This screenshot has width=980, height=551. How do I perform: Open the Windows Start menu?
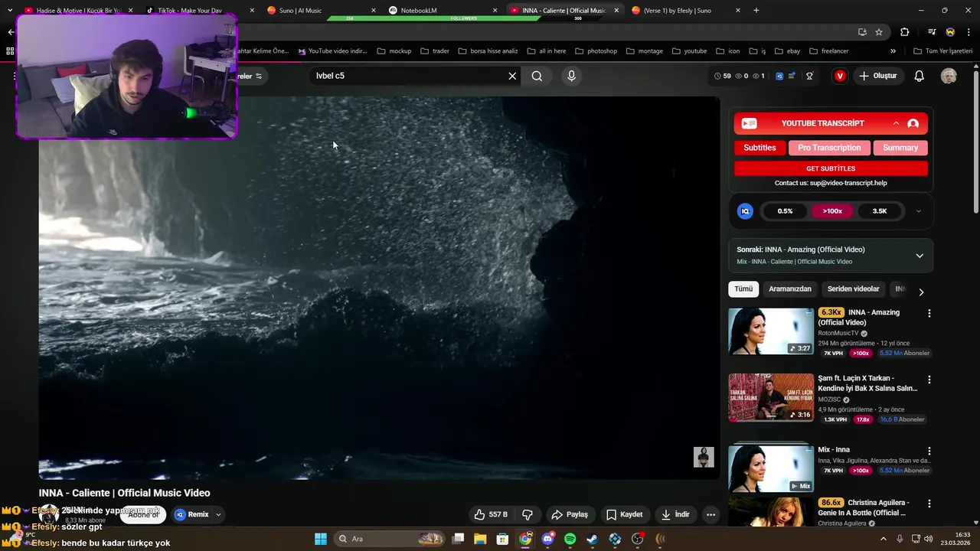(321, 539)
